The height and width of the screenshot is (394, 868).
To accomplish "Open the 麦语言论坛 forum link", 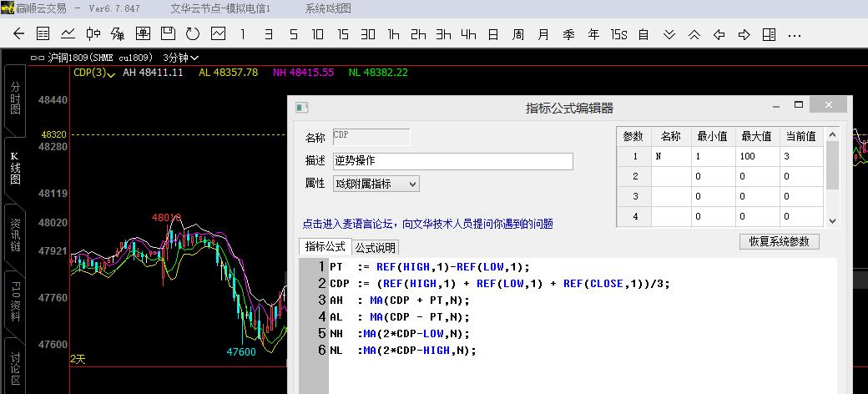I will click(x=427, y=224).
